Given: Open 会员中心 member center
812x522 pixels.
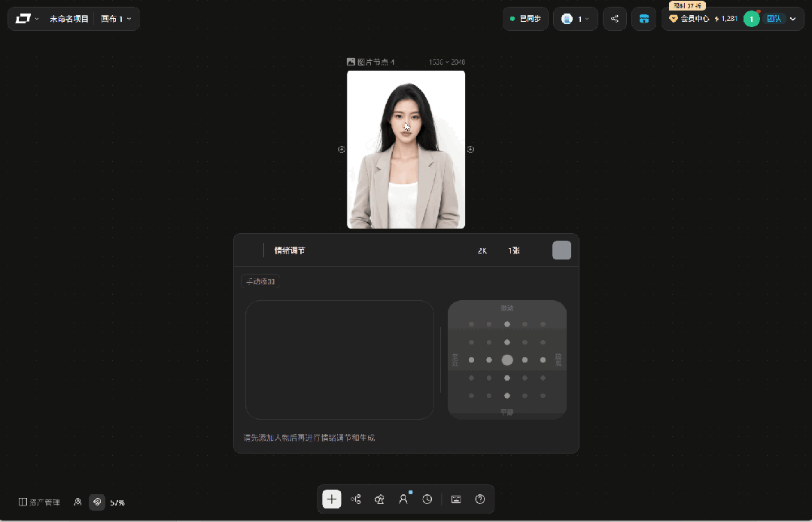Looking at the screenshot, I should pos(689,19).
